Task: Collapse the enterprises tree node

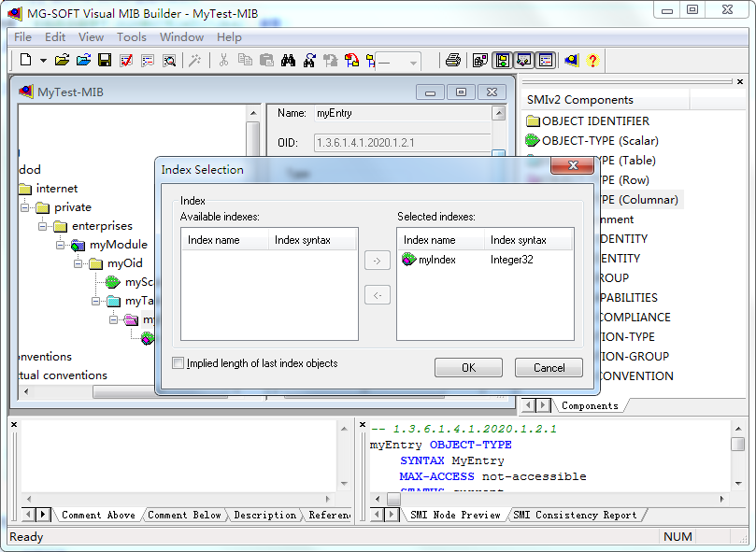Action: (43, 226)
